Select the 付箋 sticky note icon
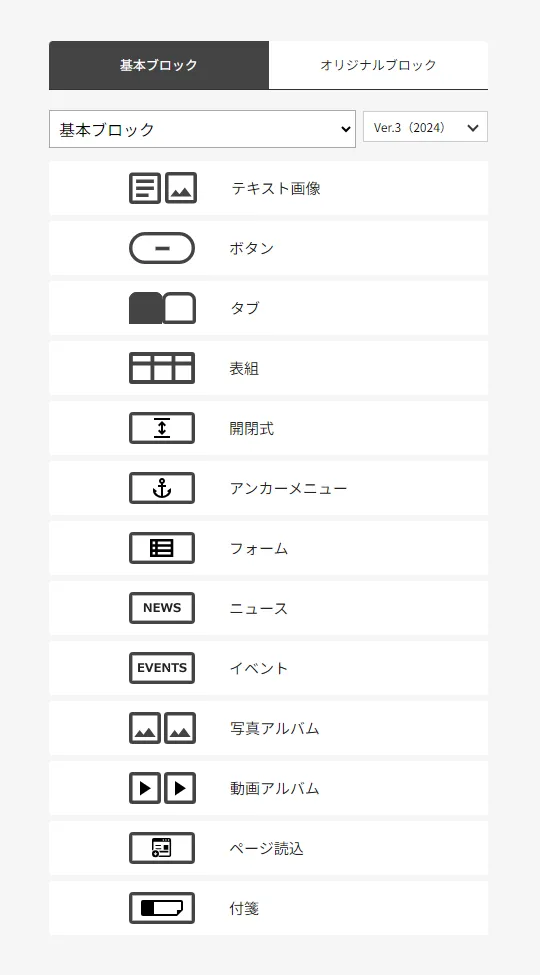The width and height of the screenshot is (540, 975). click(x=162, y=908)
